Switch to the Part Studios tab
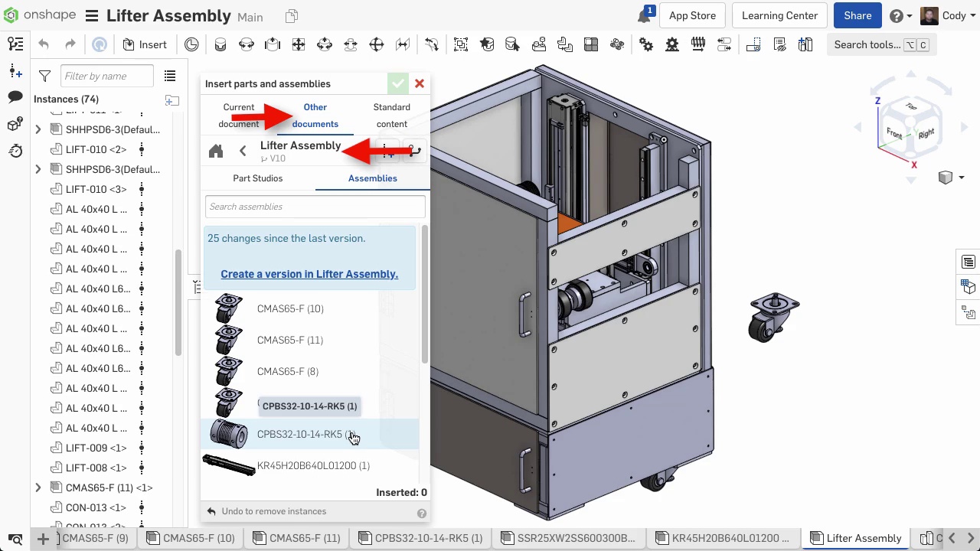The width and height of the screenshot is (980, 551). 258,178
